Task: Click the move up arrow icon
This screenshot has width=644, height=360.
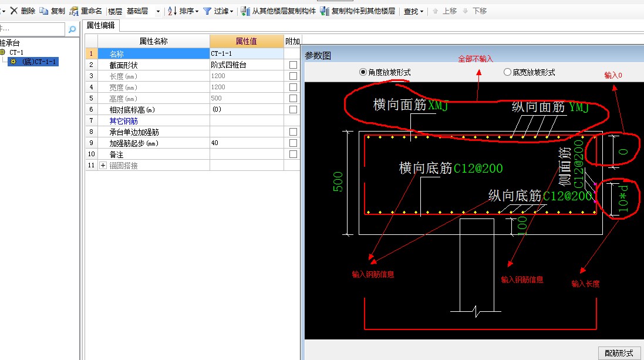Action: pyautogui.click(x=436, y=11)
